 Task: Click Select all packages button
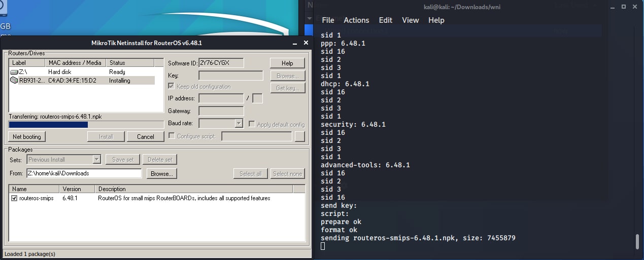(x=251, y=173)
